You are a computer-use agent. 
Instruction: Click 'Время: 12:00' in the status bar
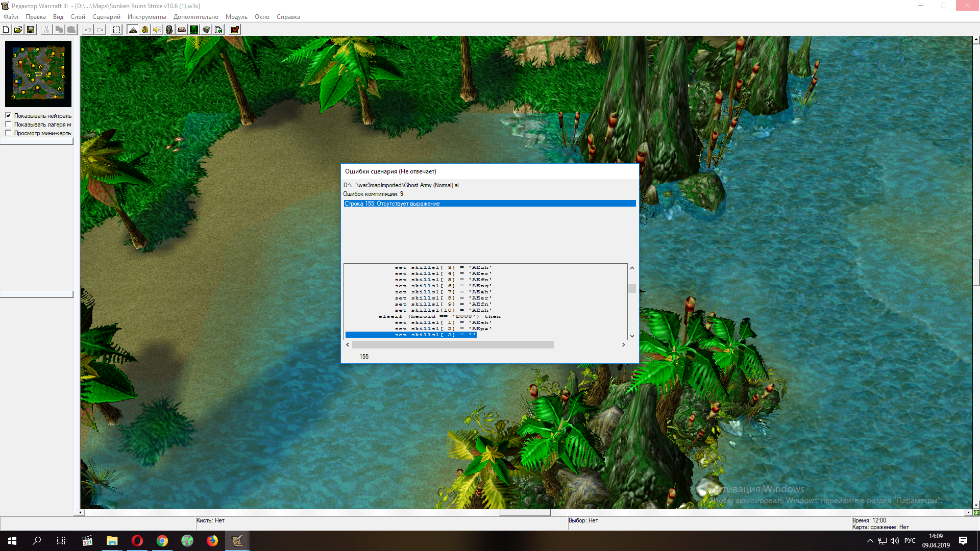pos(869,520)
